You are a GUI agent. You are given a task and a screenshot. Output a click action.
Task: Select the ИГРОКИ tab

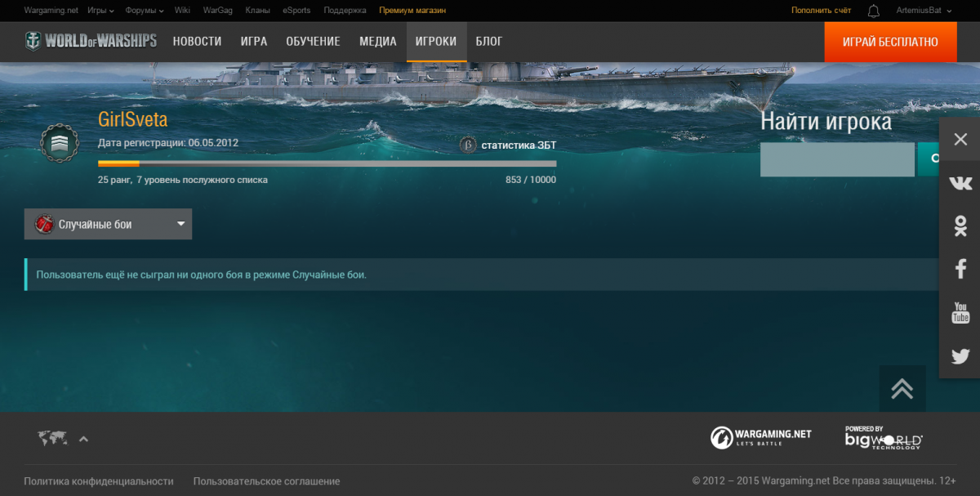tap(436, 42)
